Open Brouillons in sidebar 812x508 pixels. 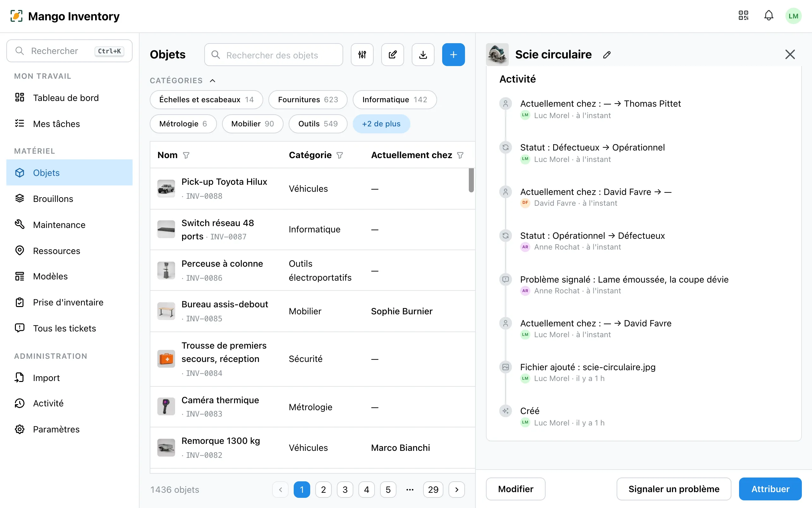69,198
